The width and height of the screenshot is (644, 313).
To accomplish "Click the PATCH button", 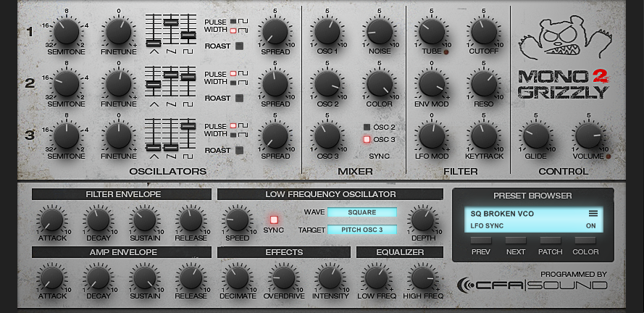I will click(x=551, y=241).
